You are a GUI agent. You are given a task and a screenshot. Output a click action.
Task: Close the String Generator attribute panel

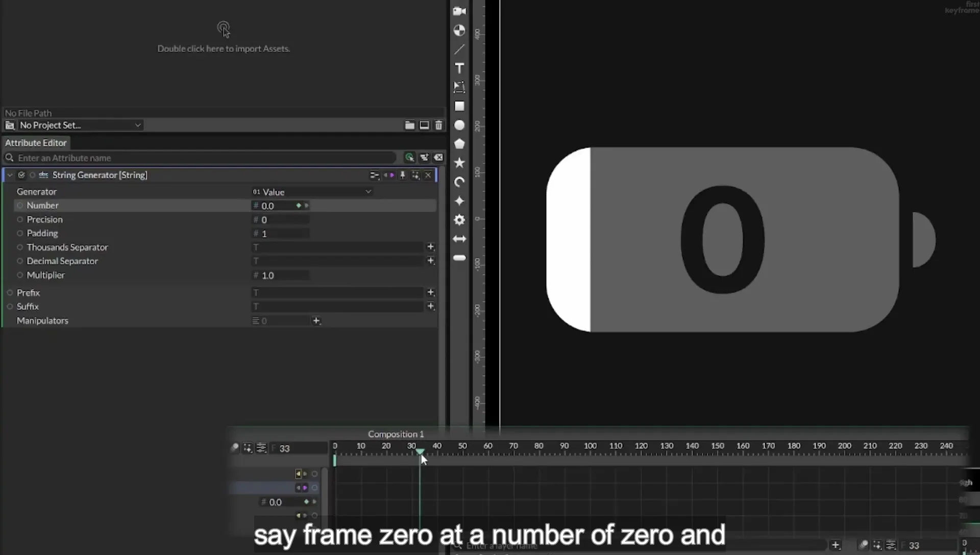pos(428,175)
